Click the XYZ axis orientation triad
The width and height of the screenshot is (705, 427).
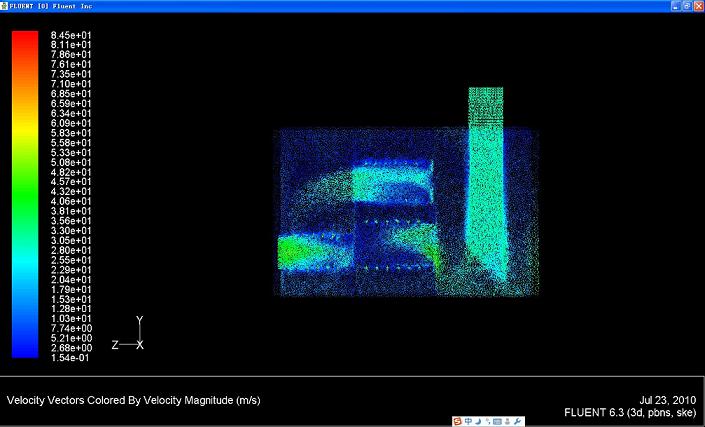pos(134,337)
